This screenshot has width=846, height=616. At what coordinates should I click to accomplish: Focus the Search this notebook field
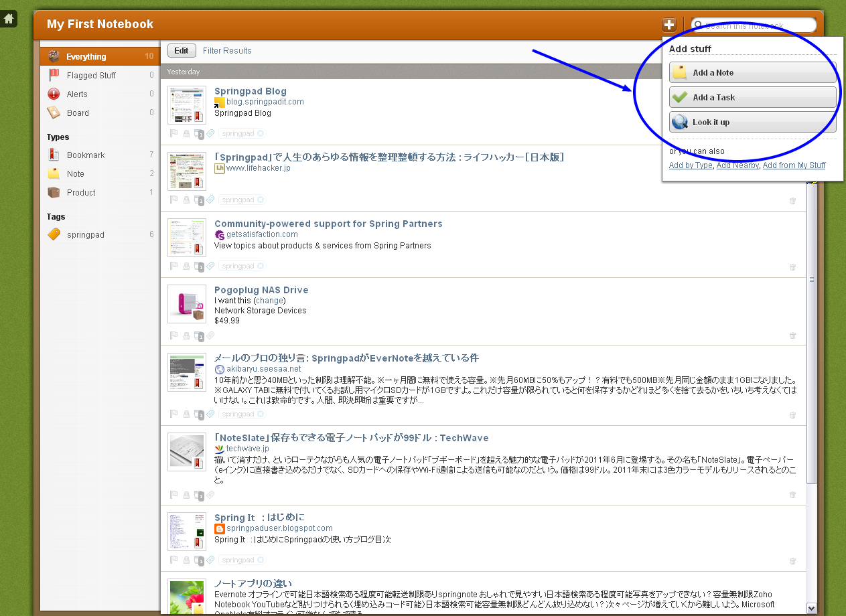pyautogui.click(x=754, y=25)
